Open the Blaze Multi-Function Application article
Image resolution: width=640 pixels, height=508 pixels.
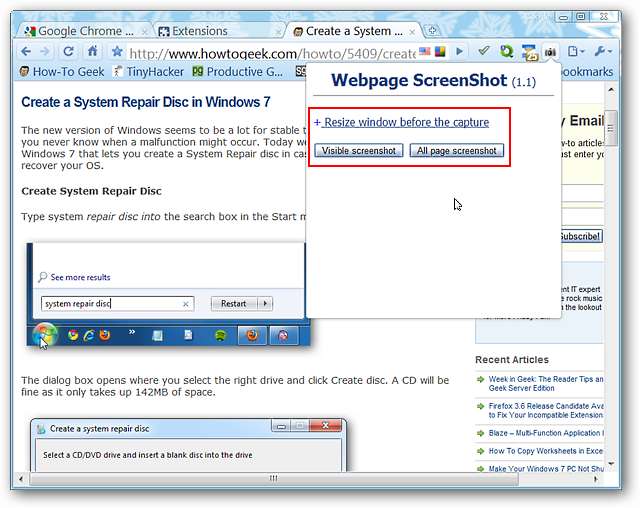click(x=546, y=433)
